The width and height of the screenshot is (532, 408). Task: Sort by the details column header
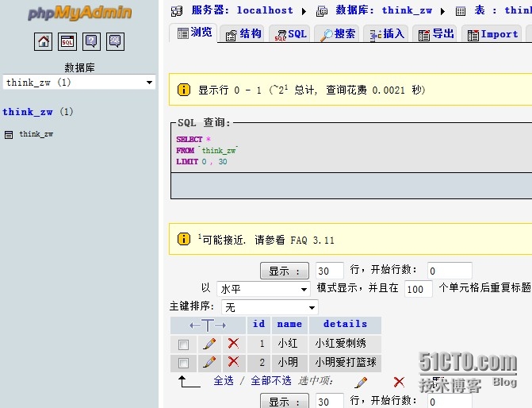345,324
